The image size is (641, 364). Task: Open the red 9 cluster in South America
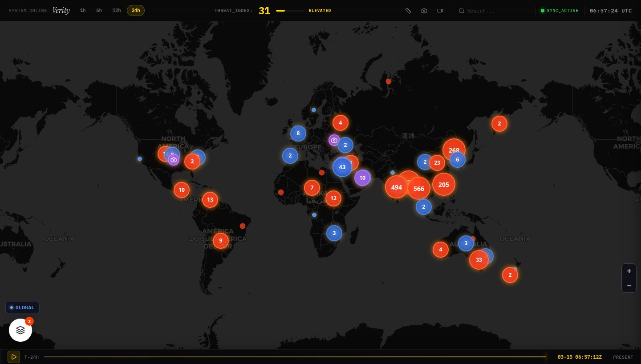221,241
